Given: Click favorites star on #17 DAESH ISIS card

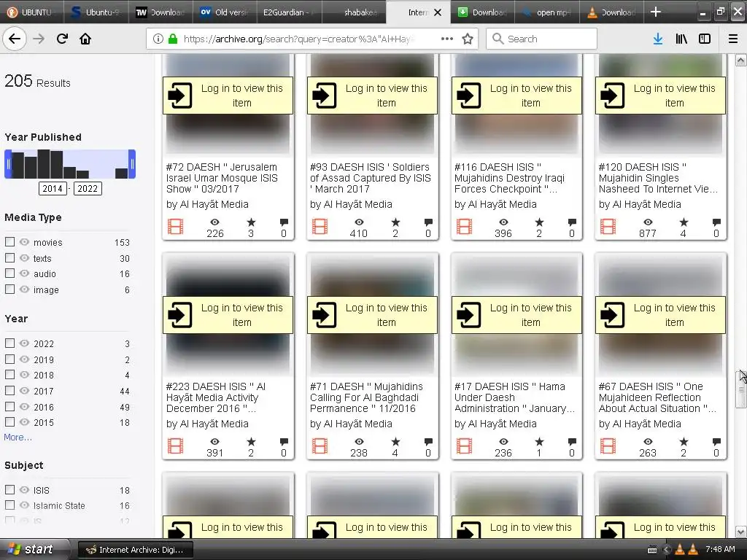Looking at the screenshot, I should click(x=539, y=441).
